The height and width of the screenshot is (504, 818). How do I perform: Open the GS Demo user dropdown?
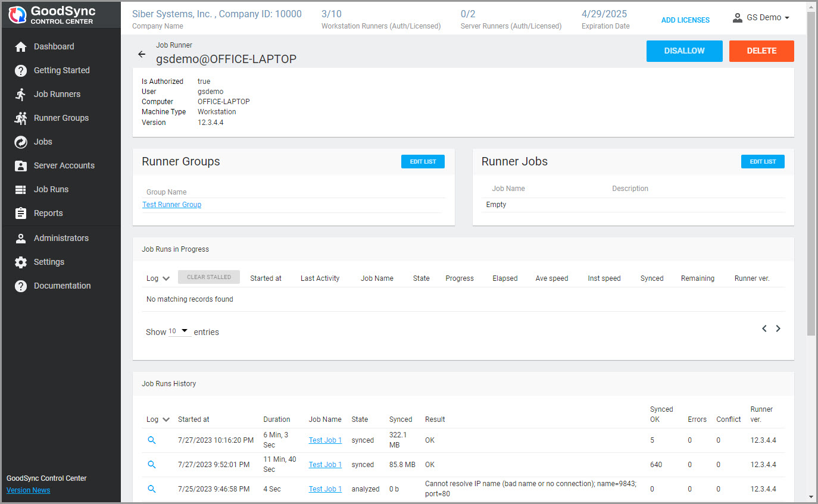coord(761,18)
